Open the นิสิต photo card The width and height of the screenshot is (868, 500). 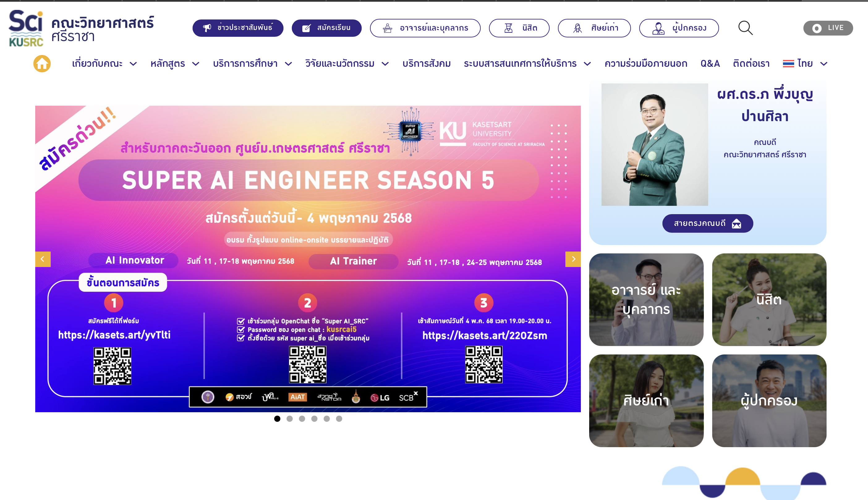[x=769, y=299]
